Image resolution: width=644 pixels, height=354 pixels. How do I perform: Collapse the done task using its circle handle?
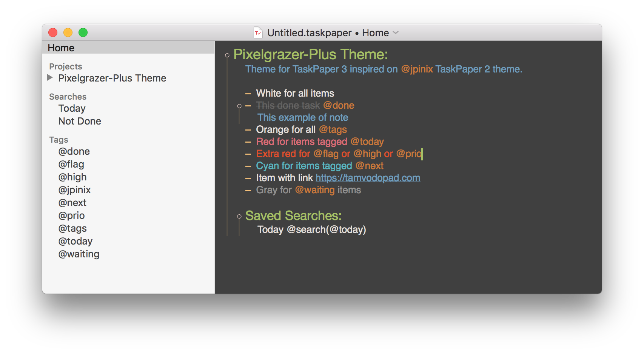(239, 106)
